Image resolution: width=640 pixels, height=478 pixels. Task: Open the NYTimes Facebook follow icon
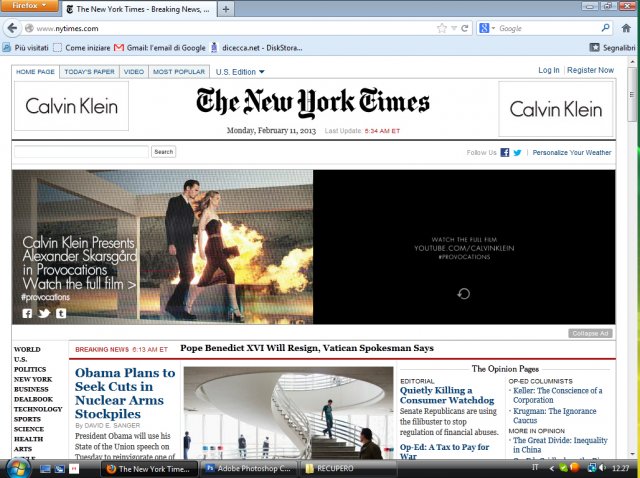(x=505, y=152)
